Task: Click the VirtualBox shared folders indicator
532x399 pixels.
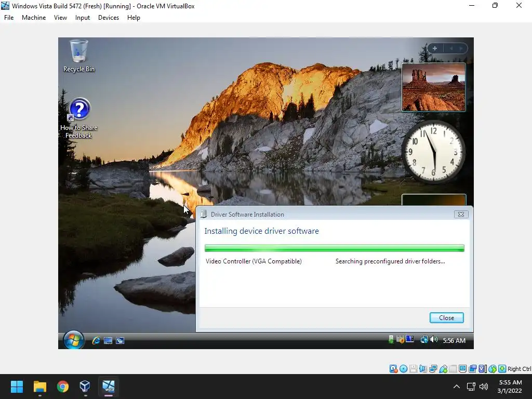Action: (453, 369)
